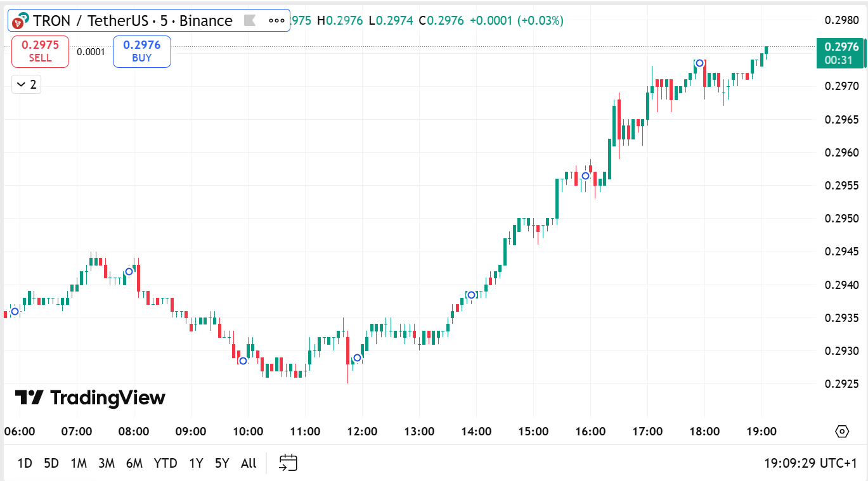Click the TradingView logo

click(90, 398)
